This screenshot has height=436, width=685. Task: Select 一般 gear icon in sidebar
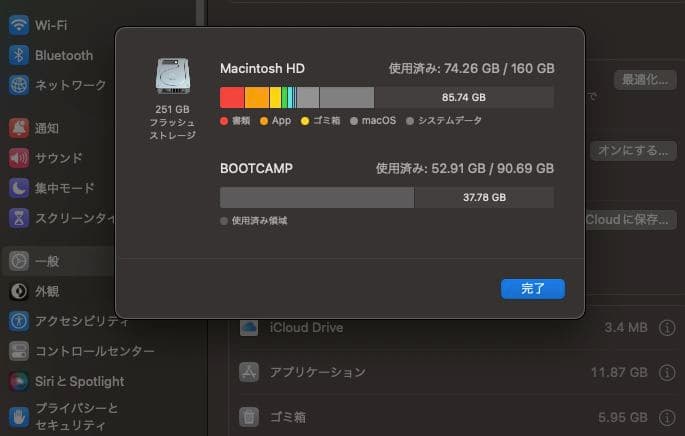click(19, 261)
